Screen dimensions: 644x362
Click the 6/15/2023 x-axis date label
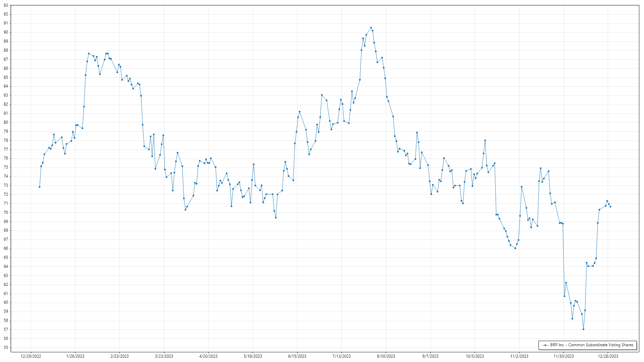pos(297,356)
